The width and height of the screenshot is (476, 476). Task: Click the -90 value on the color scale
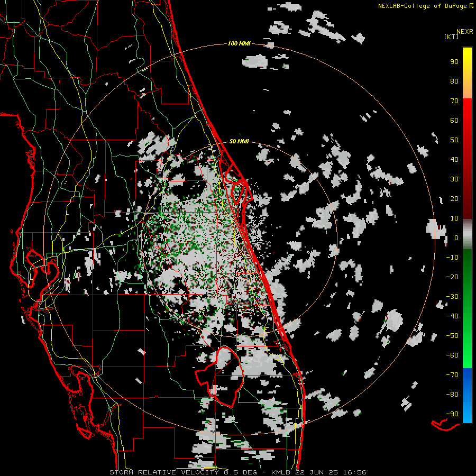coord(452,414)
